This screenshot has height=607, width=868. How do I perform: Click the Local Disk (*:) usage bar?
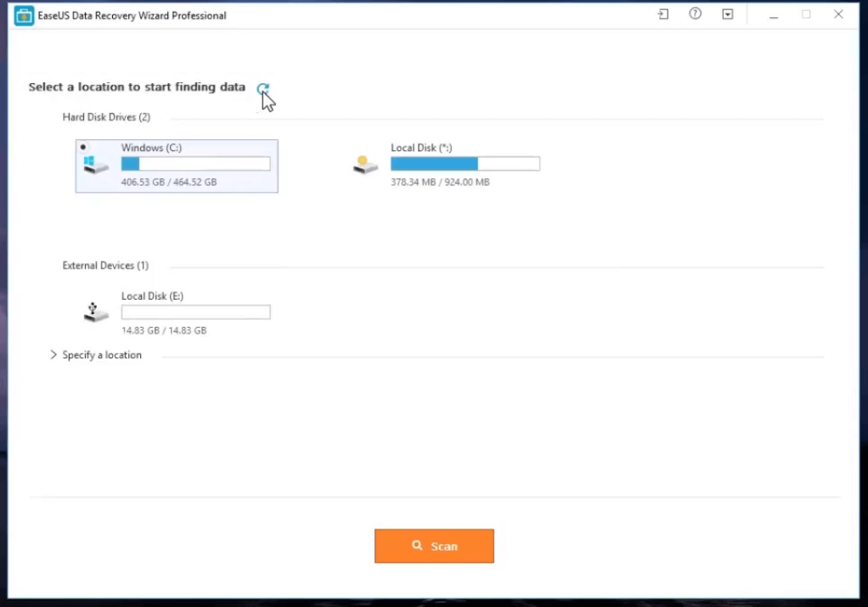click(x=465, y=164)
